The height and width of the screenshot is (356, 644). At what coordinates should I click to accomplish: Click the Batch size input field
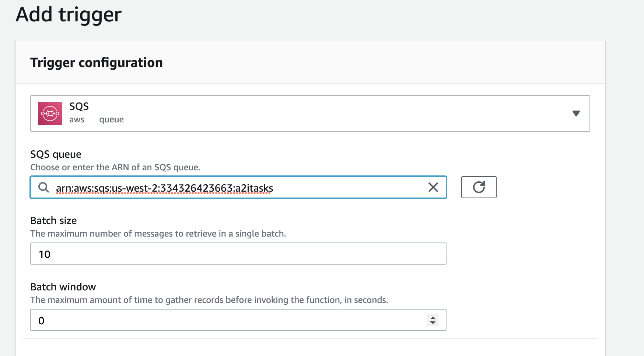coord(238,254)
